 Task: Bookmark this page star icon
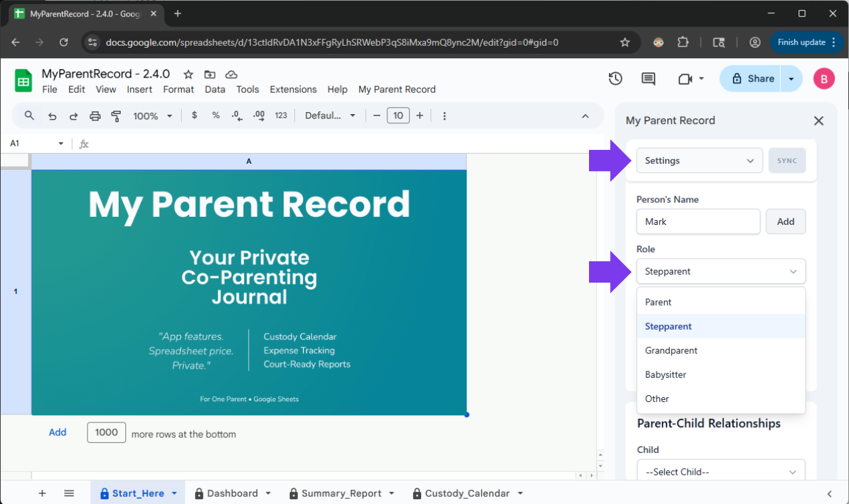coord(625,42)
